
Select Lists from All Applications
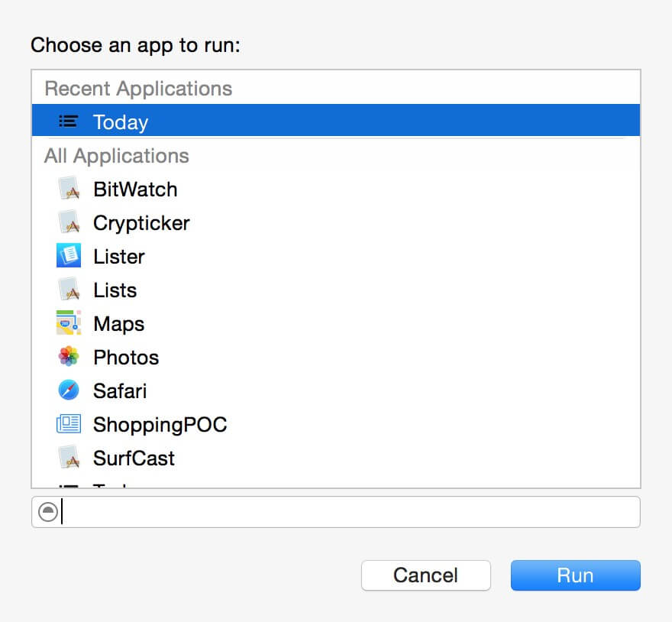tap(115, 290)
